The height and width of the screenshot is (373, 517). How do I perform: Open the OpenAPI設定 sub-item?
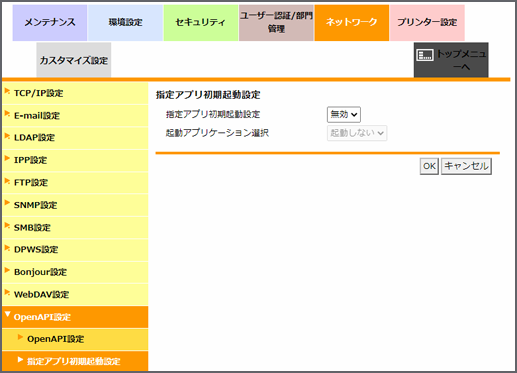(x=75, y=339)
